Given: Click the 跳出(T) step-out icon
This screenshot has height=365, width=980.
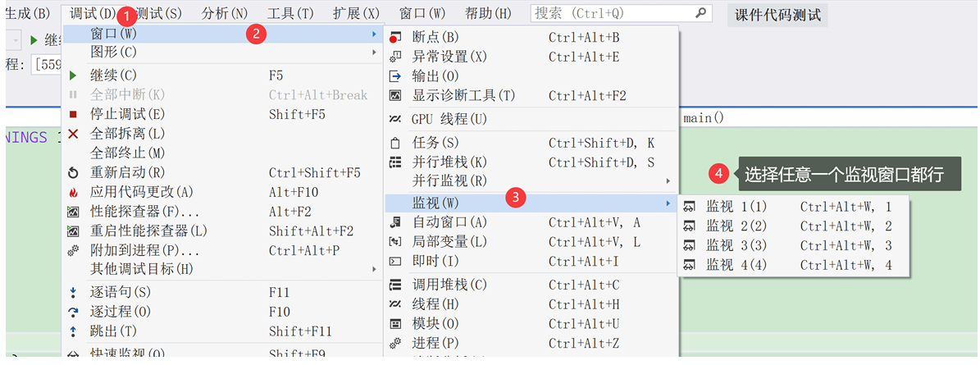Looking at the screenshot, I should (73, 331).
